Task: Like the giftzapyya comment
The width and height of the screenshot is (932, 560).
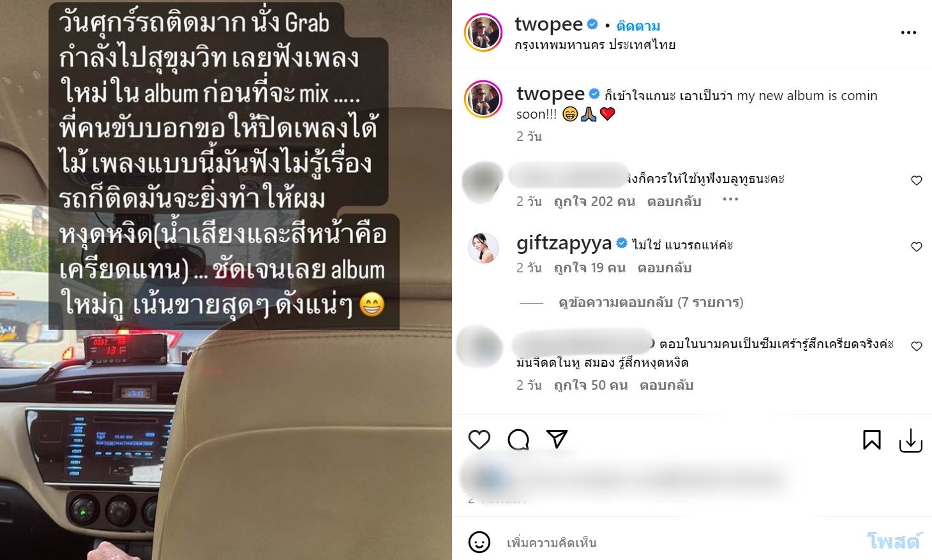Action: (917, 247)
